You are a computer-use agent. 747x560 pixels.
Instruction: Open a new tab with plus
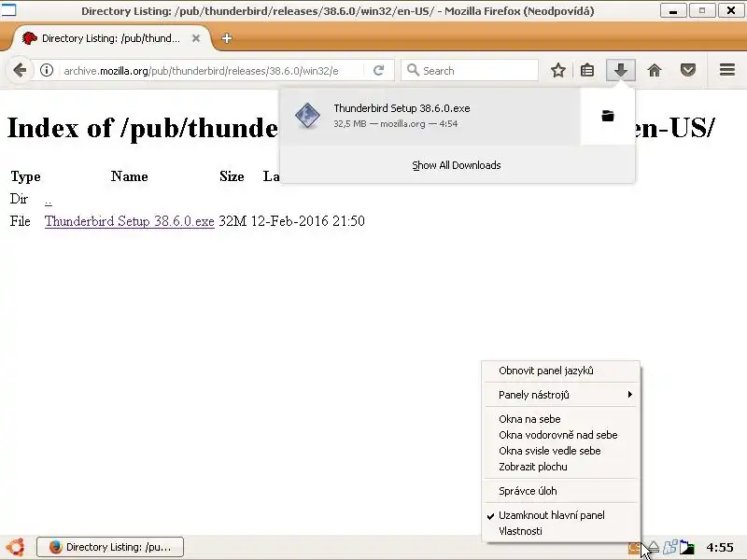click(x=227, y=38)
